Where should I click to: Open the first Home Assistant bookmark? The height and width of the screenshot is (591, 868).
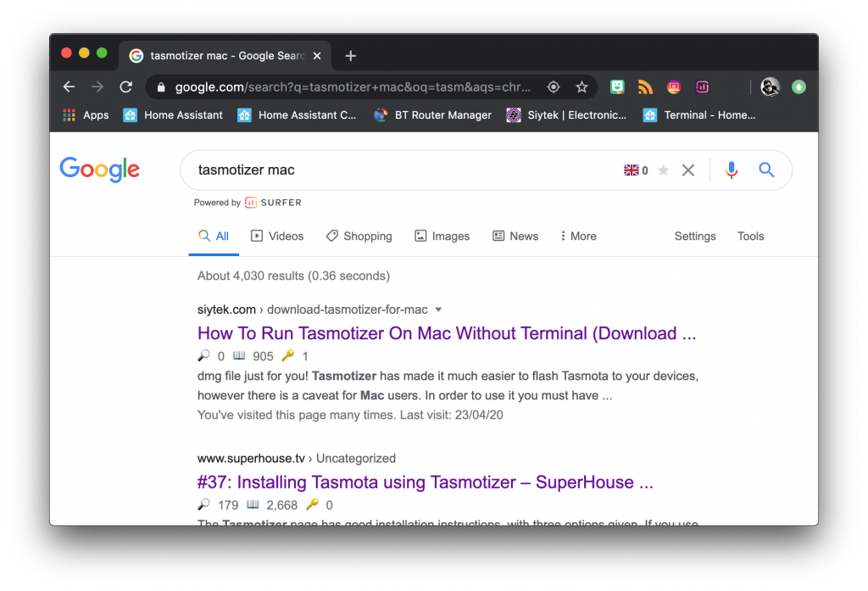(x=173, y=115)
